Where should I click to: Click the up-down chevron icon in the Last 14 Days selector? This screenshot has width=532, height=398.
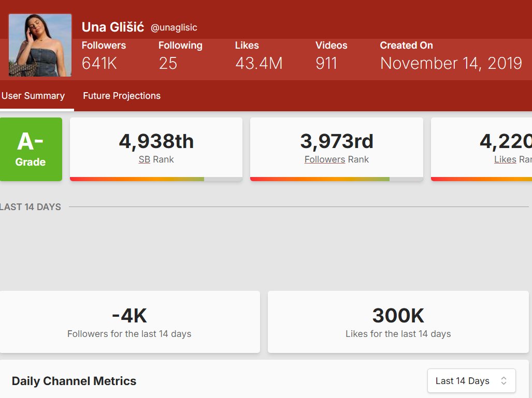(504, 381)
